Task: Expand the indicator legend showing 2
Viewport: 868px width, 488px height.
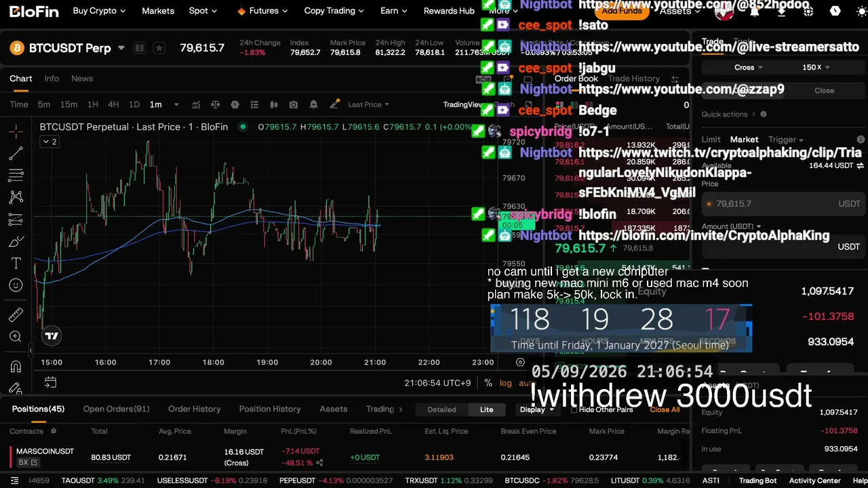Action: (x=50, y=142)
